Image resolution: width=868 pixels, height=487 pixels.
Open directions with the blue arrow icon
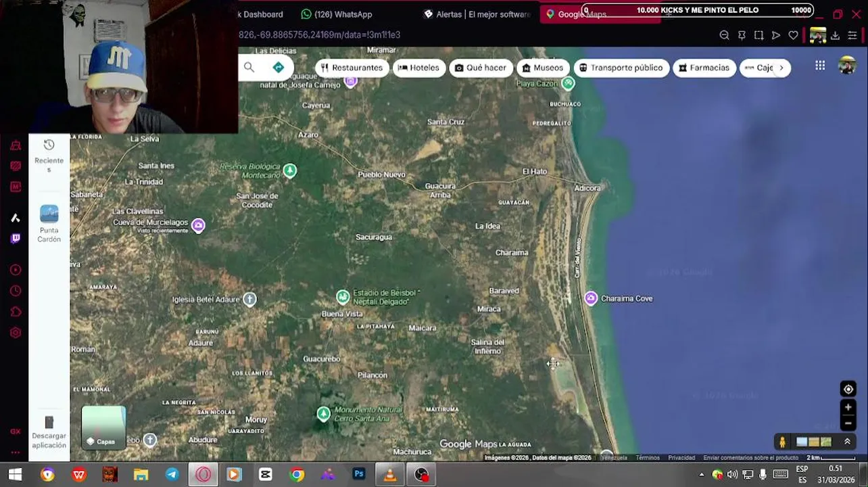pos(278,67)
